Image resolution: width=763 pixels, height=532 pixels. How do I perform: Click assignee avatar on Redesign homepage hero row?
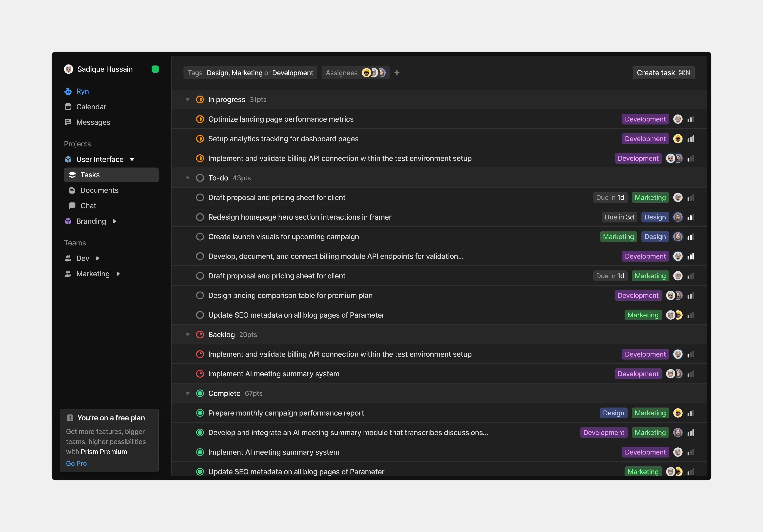point(678,217)
